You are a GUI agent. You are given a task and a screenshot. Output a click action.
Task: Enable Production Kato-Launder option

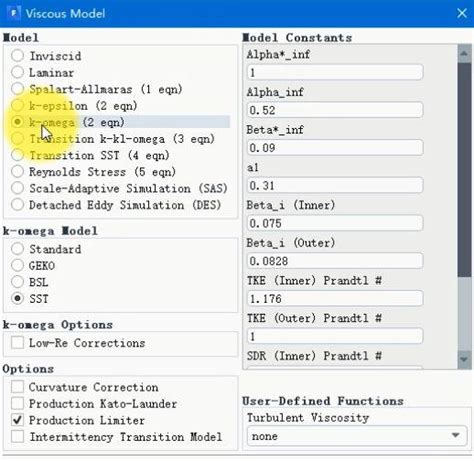click(17, 403)
